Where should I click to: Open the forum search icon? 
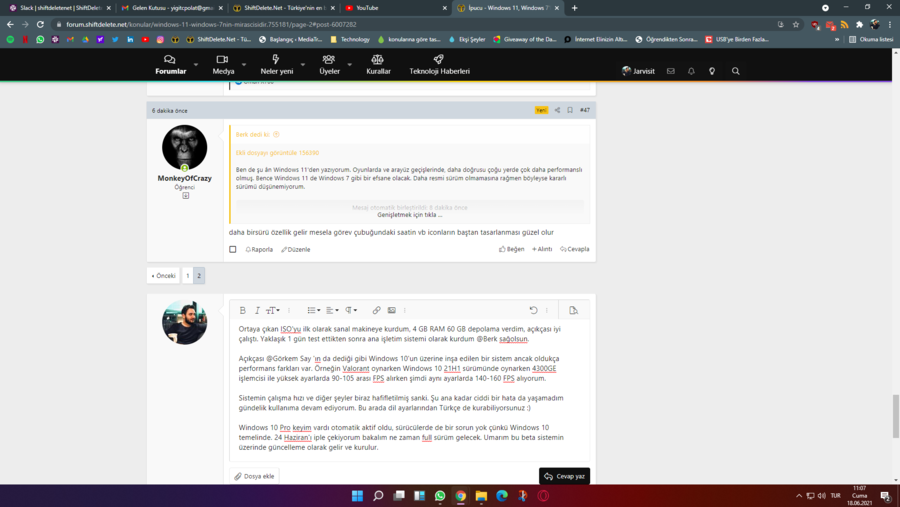(x=735, y=71)
